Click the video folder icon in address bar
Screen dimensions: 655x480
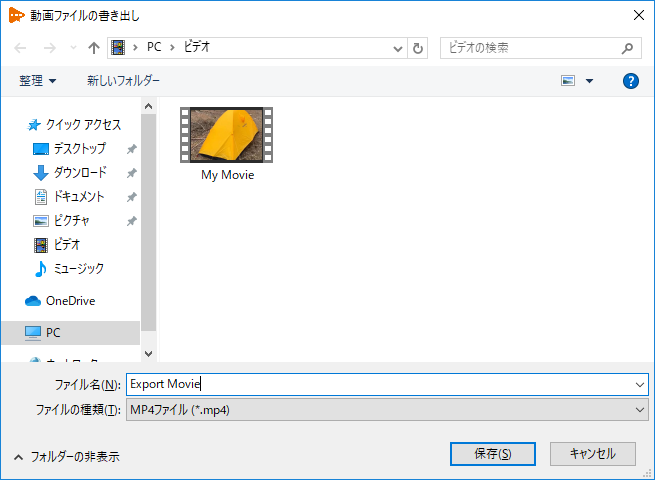[x=118, y=48]
